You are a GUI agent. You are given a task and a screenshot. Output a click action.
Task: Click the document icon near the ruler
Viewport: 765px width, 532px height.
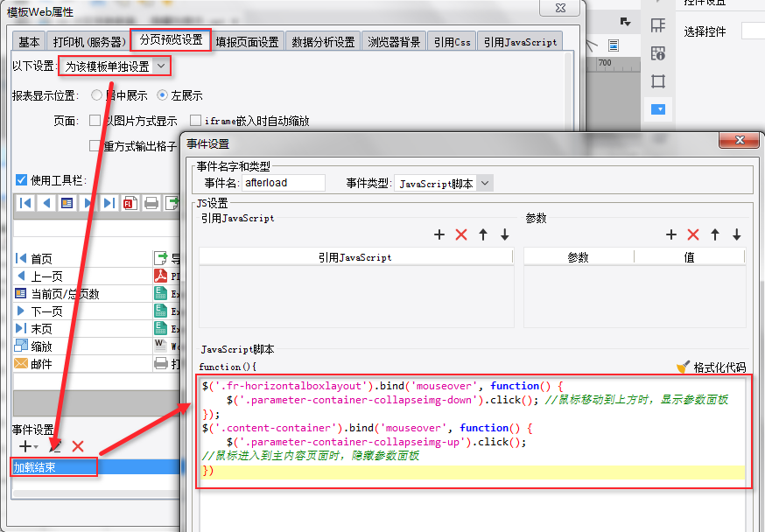(x=614, y=45)
